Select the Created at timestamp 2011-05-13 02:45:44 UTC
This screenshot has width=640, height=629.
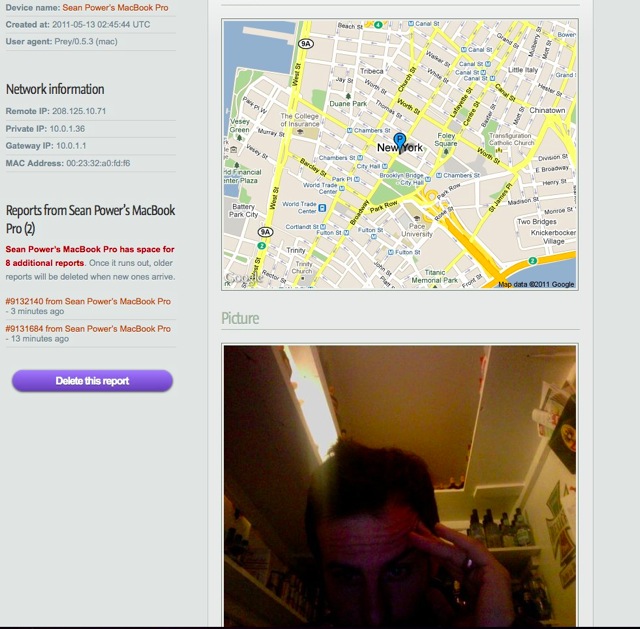101,24
